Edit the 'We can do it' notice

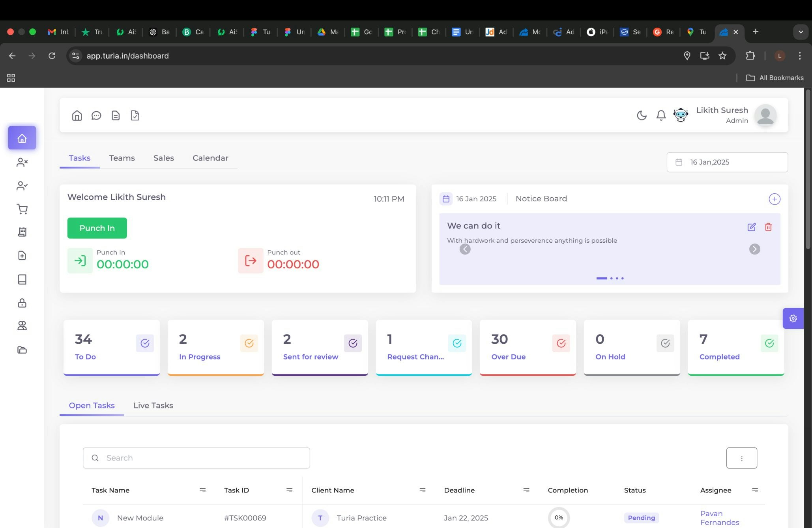click(x=751, y=227)
